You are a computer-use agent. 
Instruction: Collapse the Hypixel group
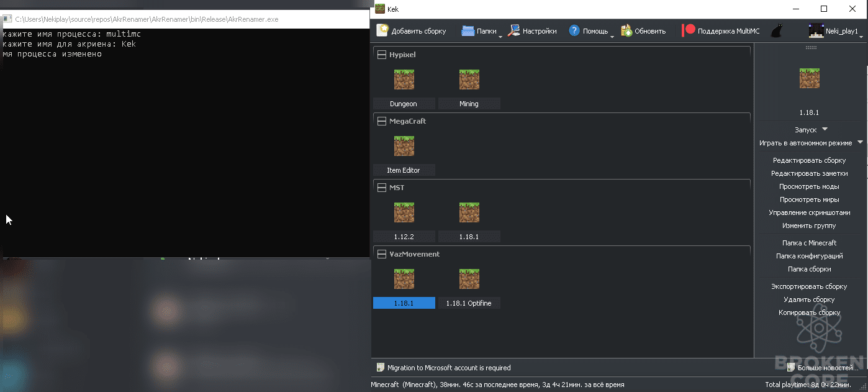(x=381, y=55)
